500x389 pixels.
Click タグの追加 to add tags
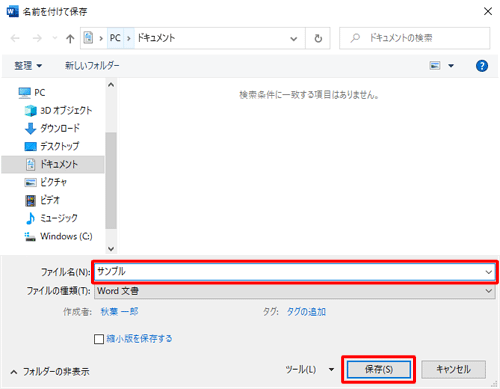tap(306, 312)
